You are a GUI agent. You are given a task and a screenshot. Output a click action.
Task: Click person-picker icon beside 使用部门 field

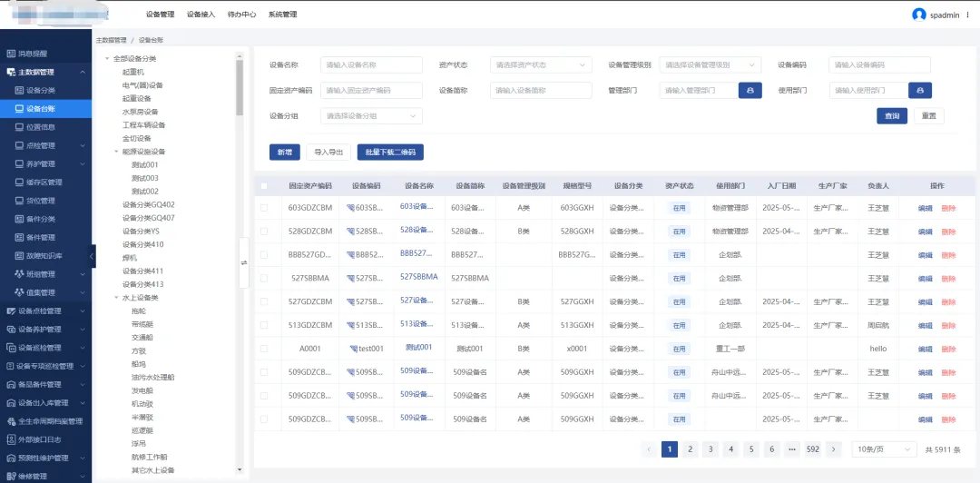click(920, 91)
